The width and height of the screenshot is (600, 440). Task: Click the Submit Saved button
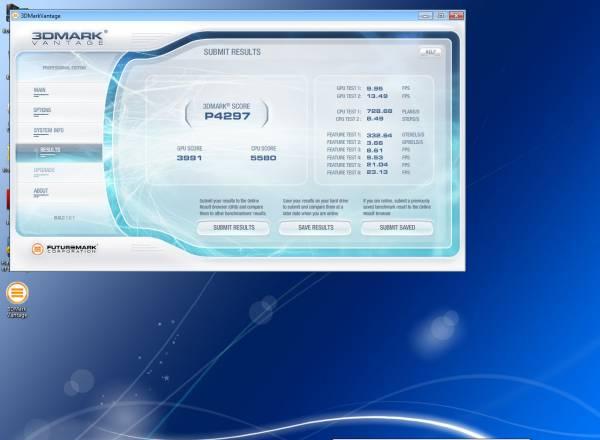(397, 228)
